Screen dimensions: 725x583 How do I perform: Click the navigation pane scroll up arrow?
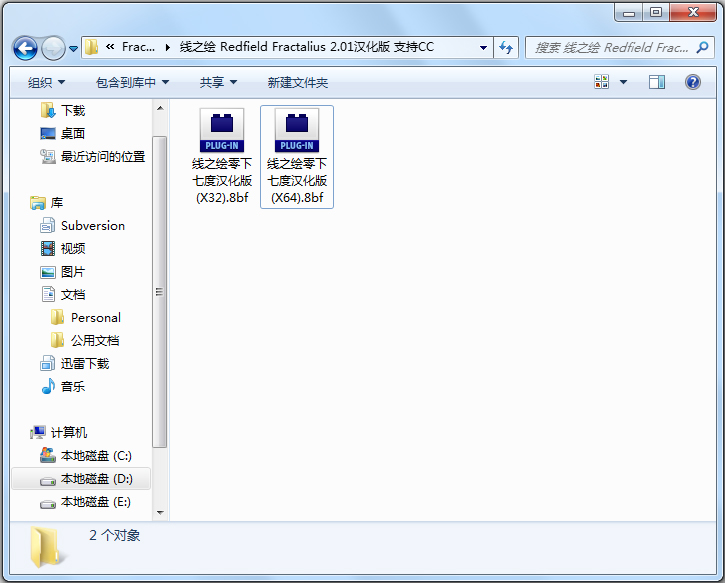click(x=160, y=109)
